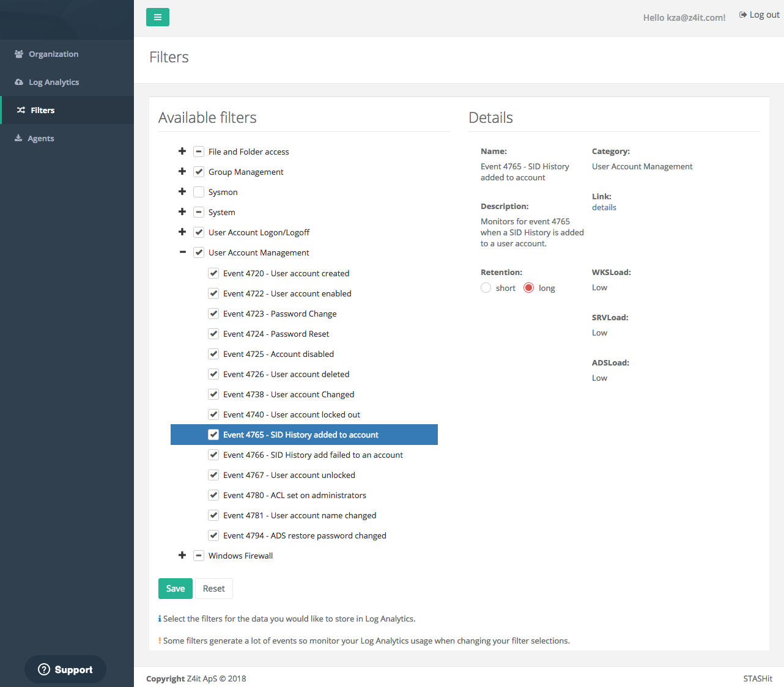Open the details link in Details panel
Image resolution: width=784 pixels, height=687 pixels.
(604, 207)
